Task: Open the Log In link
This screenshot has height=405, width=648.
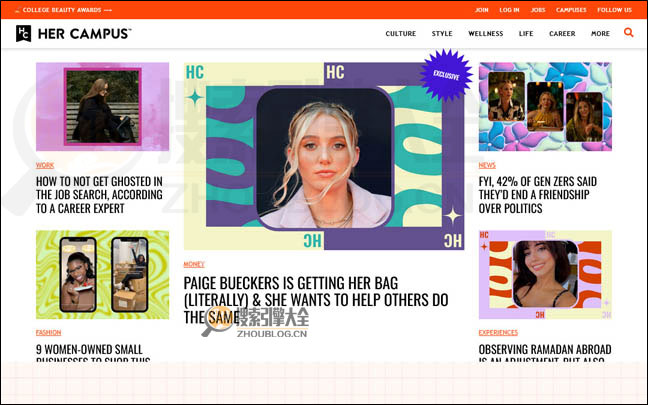Action: (509, 10)
